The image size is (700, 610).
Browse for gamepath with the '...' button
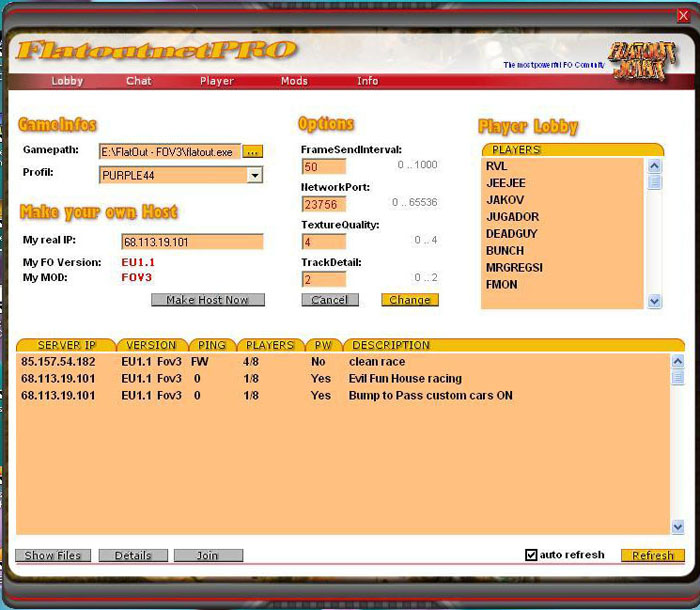pyautogui.click(x=252, y=152)
